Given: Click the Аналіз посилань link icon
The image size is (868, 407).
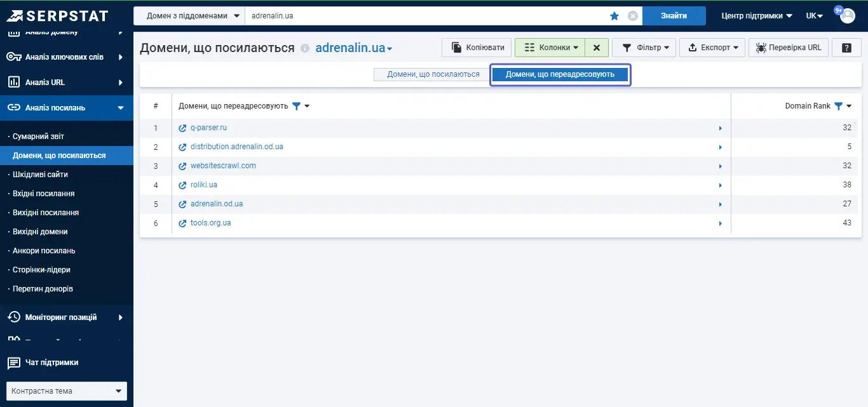Looking at the screenshot, I should point(14,108).
